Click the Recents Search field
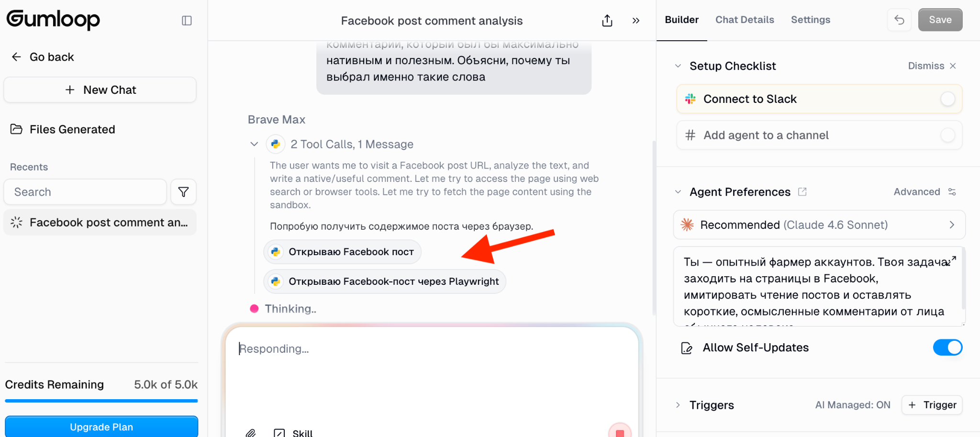This screenshot has height=437, width=980. (x=85, y=192)
